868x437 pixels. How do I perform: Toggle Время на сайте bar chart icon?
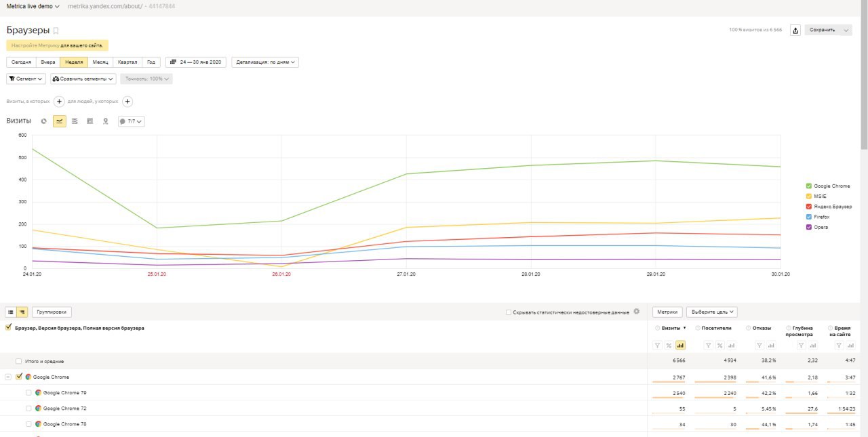pyautogui.click(x=850, y=346)
